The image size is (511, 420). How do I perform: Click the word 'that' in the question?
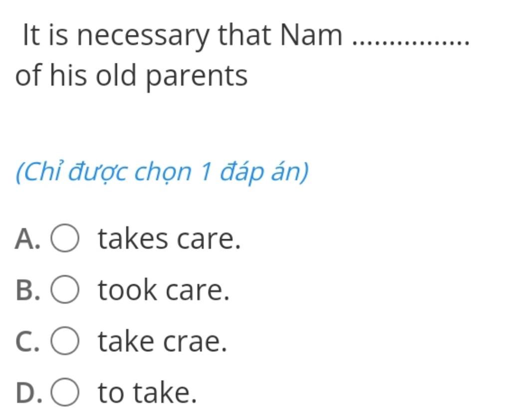point(245,34)
